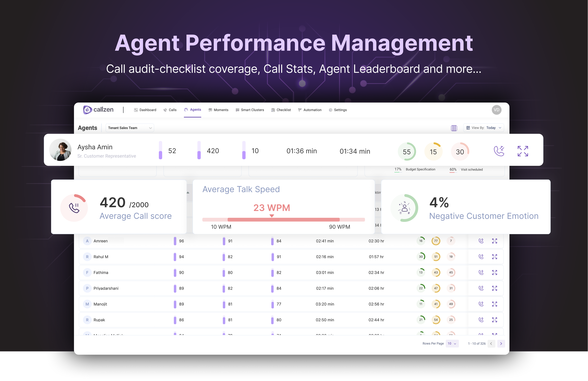Switch to Smart Clusters tab
The image size is (588, 381).
(x=250, y=110)
